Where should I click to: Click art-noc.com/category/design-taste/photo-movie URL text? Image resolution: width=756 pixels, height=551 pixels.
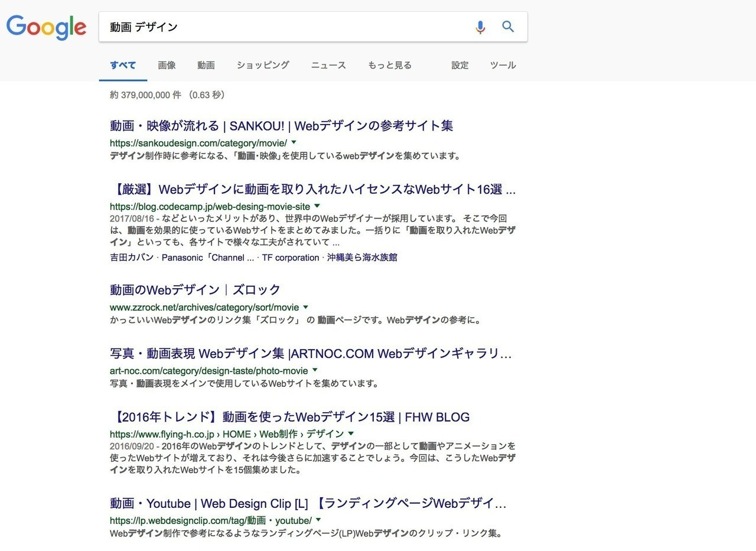click(x=209, y=371)
